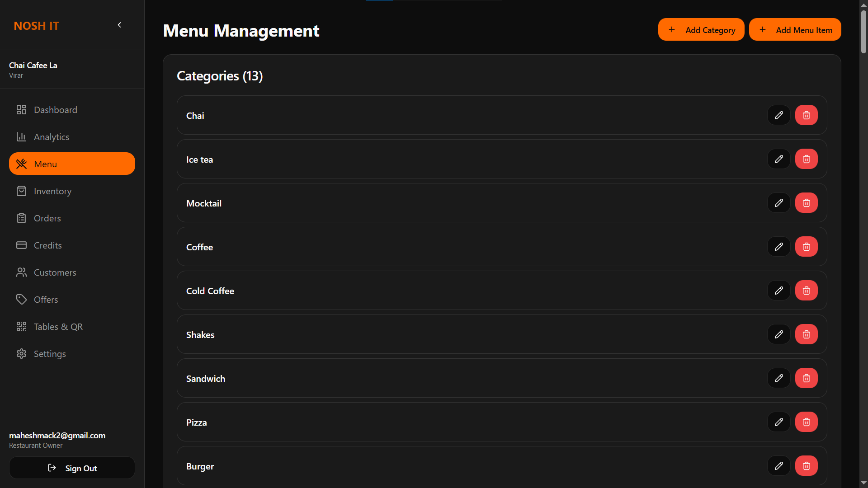868x488 pixels.
Task: Open the Settings gear in sidebar
Action: (x=22, y=353)
